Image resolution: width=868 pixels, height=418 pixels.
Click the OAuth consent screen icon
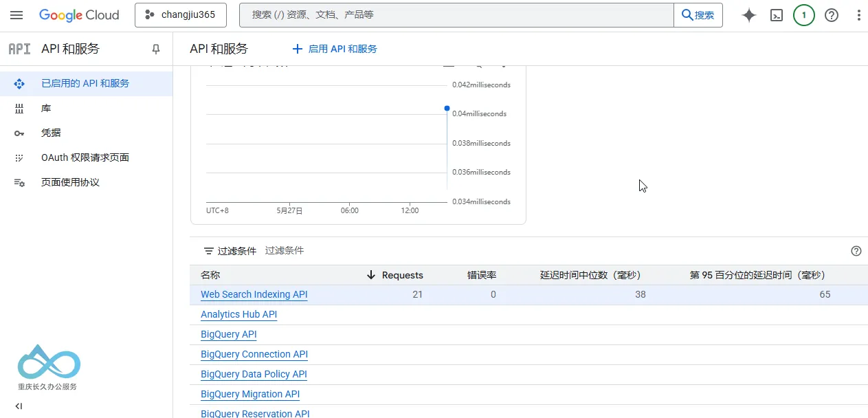coord(19,157)
